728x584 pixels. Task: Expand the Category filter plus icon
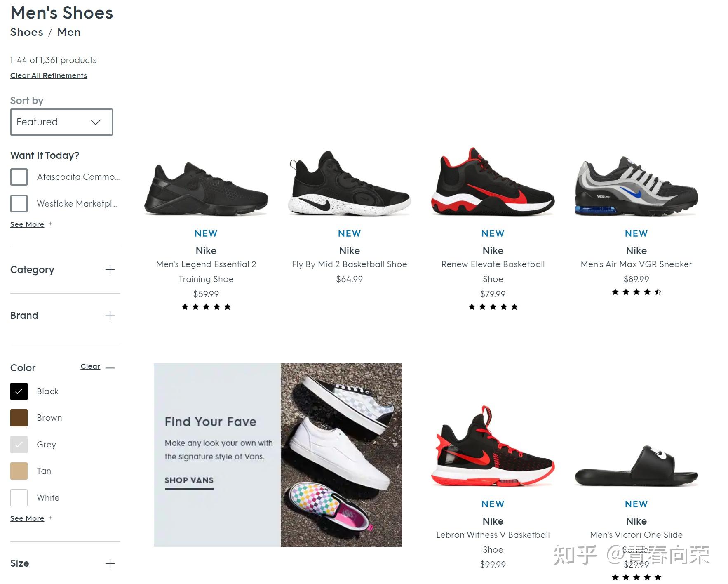[x=110, y=270]
